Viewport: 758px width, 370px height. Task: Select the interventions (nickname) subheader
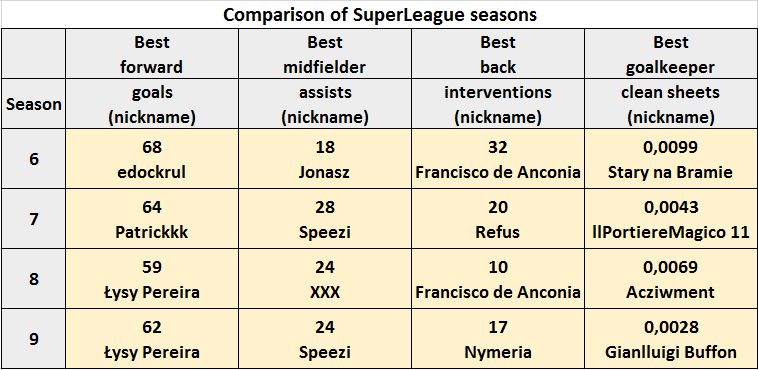point(498,104)
